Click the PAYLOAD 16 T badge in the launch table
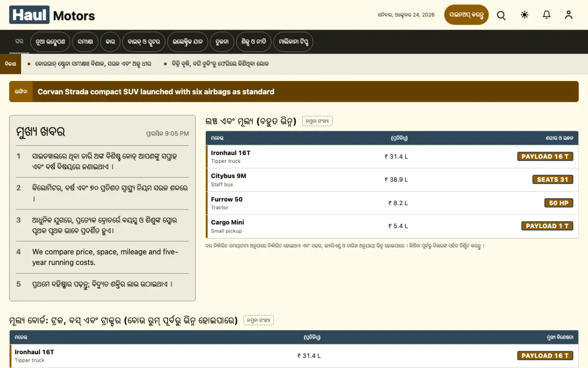This screenshot has width=588, height=368. click(x=545, y=157)
